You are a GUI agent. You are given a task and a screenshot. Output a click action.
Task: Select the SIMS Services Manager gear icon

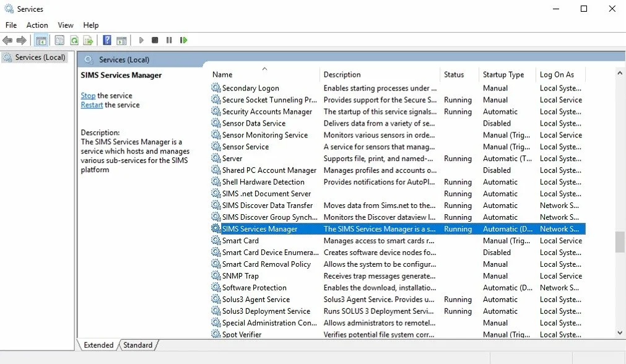[x=216, y=228]
